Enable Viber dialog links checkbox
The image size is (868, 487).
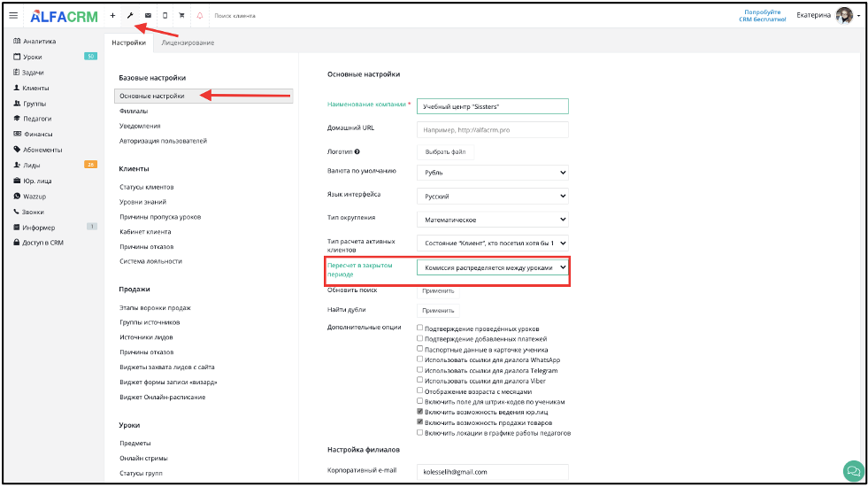[420, 380]
